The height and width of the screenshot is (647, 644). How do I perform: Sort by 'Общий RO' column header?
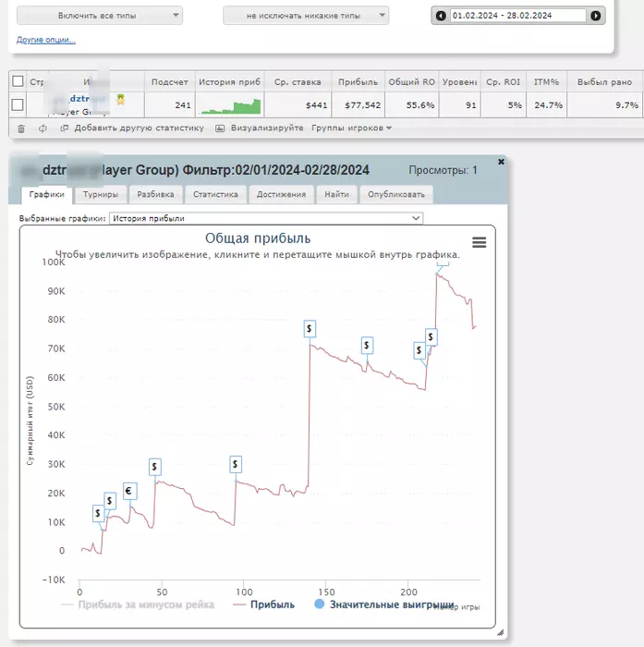412,82
